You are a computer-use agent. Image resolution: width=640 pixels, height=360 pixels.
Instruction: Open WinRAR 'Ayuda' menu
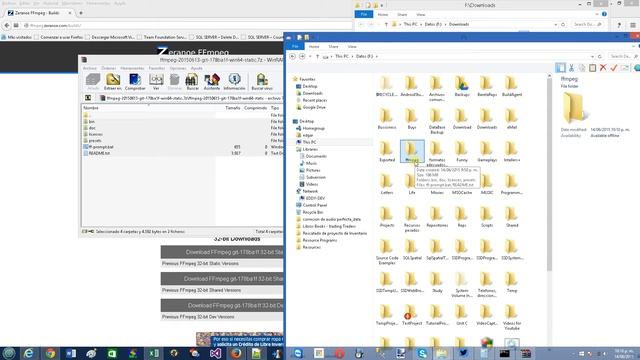point(196,68)
